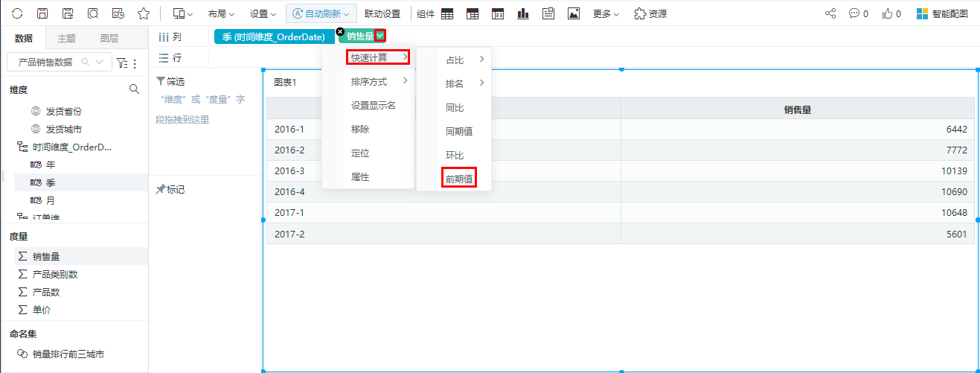This screenshot has width=980, height=373.
Task: Expand the 排名 submenu
Action: coord(454,83)
